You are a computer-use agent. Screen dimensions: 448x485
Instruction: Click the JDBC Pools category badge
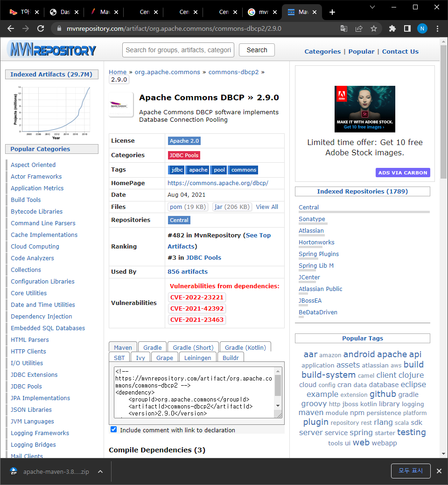coord(184,155)
